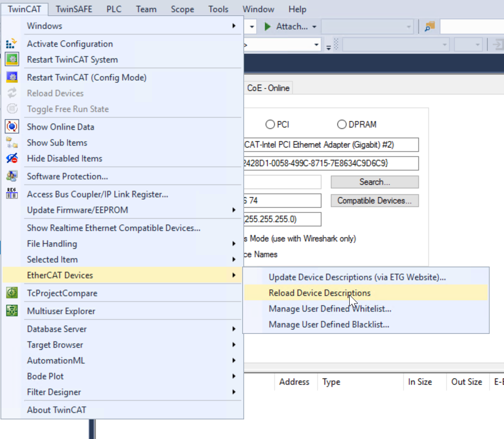Click the subnet mask 255.255.255.0 field
504x439 pixels.
pos(282,219)
